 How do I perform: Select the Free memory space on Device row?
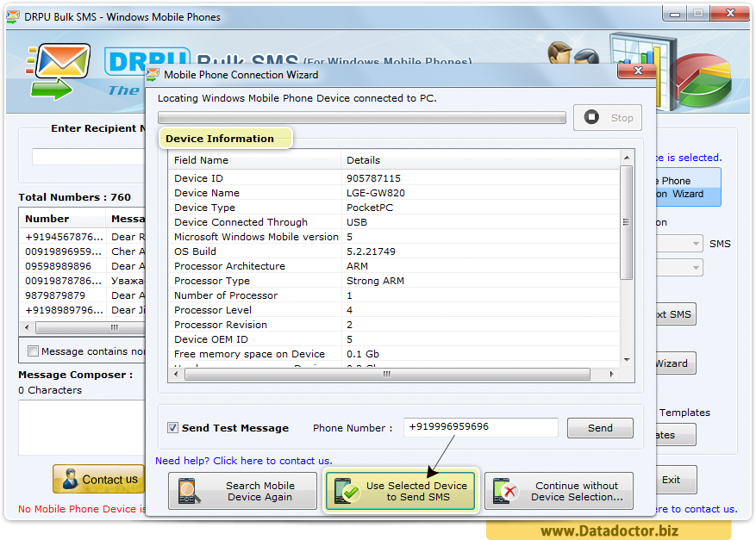pyautogui.click(x=394, y=354)
